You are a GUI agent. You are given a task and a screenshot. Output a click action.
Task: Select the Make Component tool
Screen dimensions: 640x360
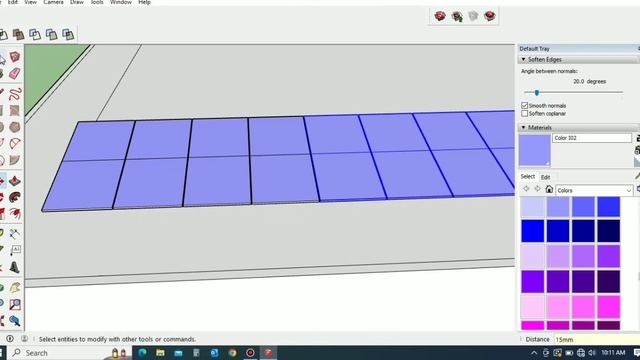[15, 56]
